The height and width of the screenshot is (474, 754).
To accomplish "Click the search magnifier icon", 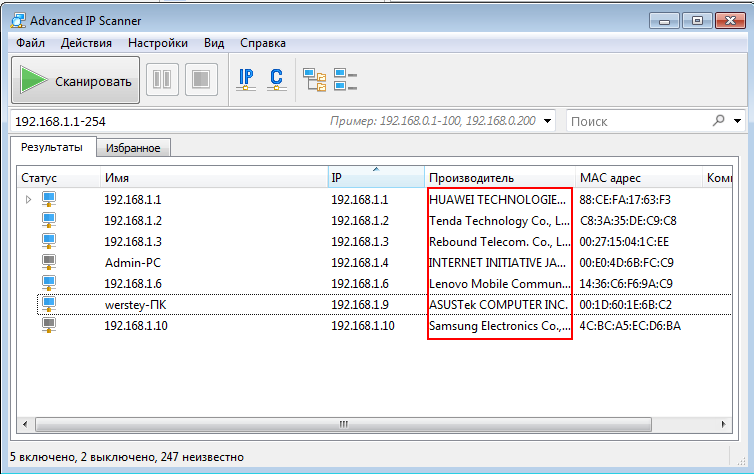I will [x=718, y=120].
